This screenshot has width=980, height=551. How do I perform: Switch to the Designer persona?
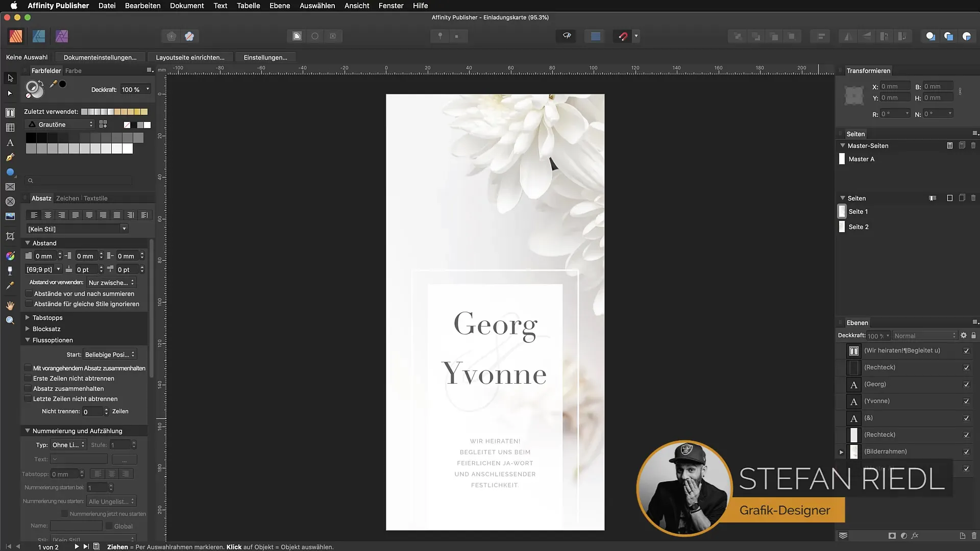pyautogui.click(x=39, y=36)
